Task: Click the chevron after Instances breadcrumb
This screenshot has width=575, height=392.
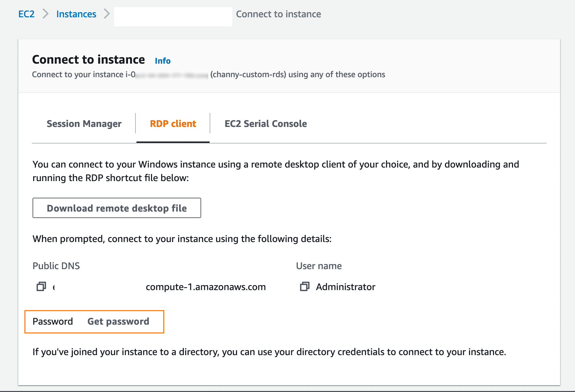Action: pos(107,14)
